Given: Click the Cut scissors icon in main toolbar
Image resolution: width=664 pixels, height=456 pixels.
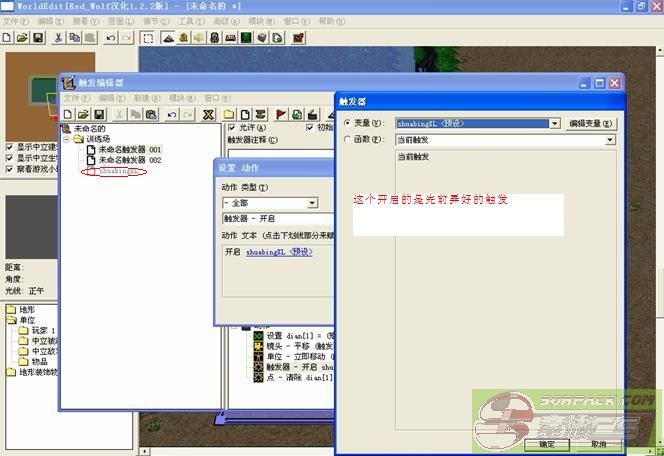Looking at the screenshot, I should click(x=58, y=38).
